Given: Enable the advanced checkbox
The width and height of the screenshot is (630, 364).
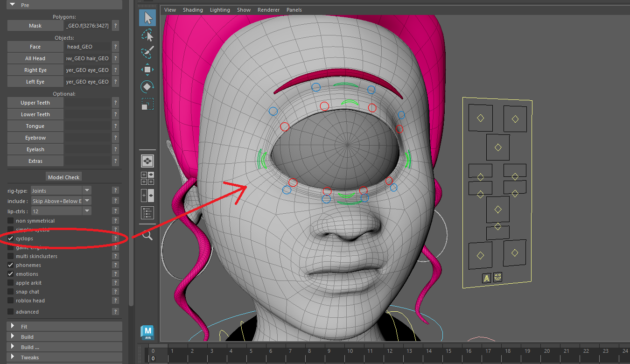Looking at the screenshot, I should pyautogui.click(x=10, y=312).
